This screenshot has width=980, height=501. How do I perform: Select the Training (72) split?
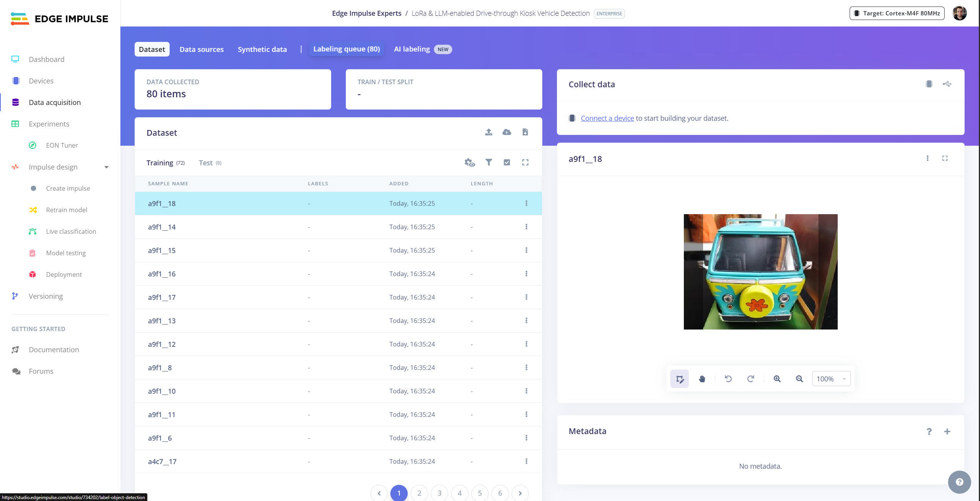click(165, 163)
